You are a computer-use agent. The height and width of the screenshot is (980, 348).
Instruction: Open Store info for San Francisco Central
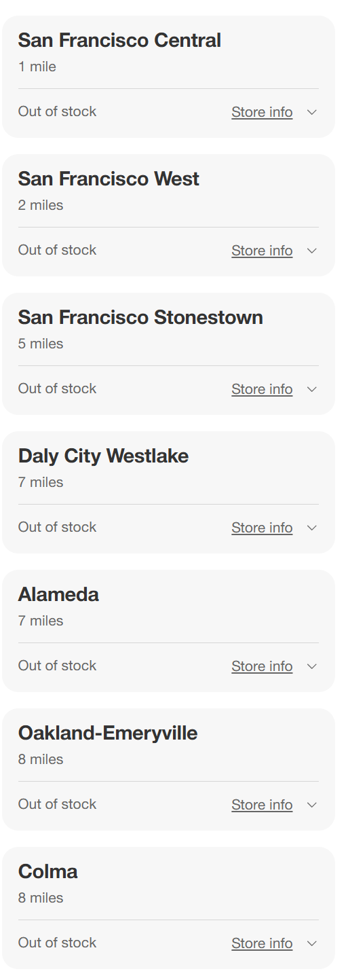tap(262, 112)
